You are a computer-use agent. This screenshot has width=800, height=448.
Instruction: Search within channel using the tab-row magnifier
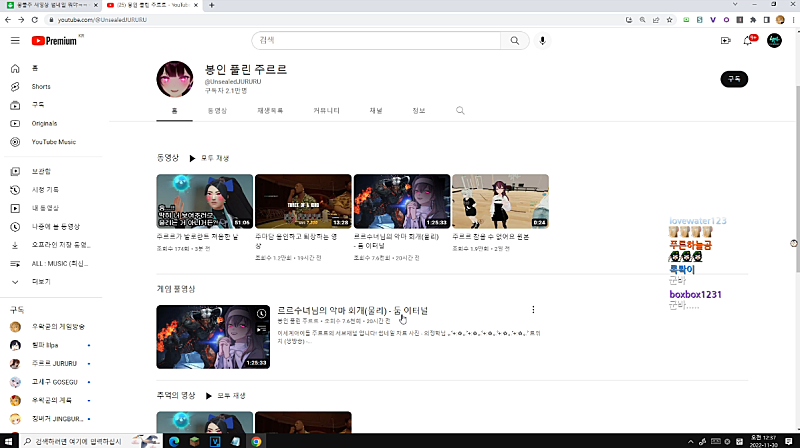460,110
